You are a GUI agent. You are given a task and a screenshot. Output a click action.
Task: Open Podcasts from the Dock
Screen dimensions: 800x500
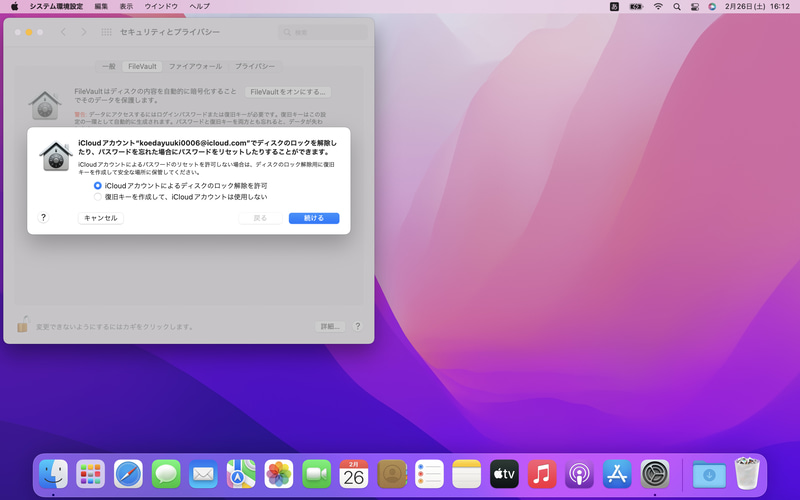579,474
